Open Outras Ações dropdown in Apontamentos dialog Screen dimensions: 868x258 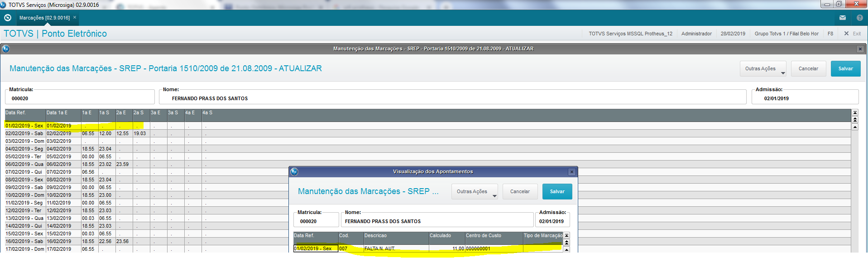tap(475, 191)
